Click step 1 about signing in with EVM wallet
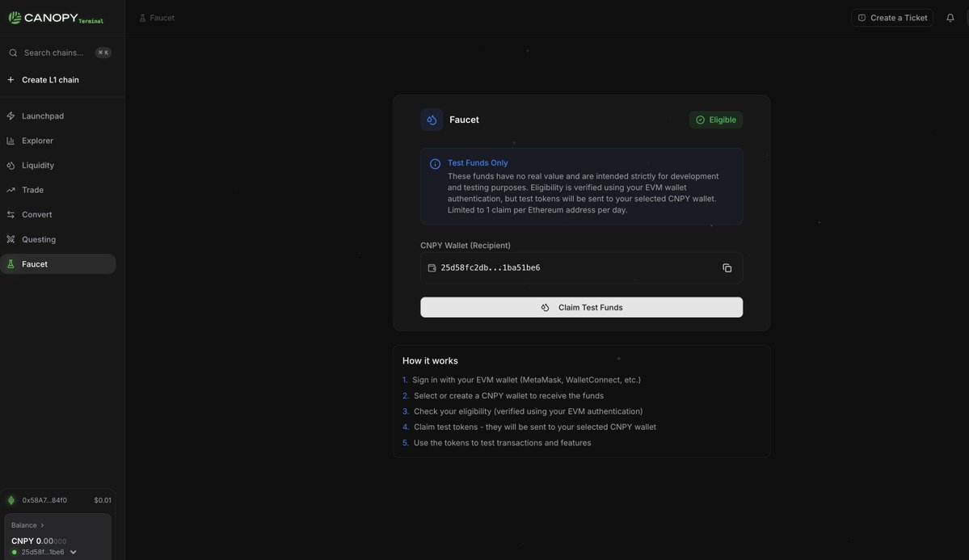Screen dimensions: 969x560 pyautogui.click(x=521, y=380)
